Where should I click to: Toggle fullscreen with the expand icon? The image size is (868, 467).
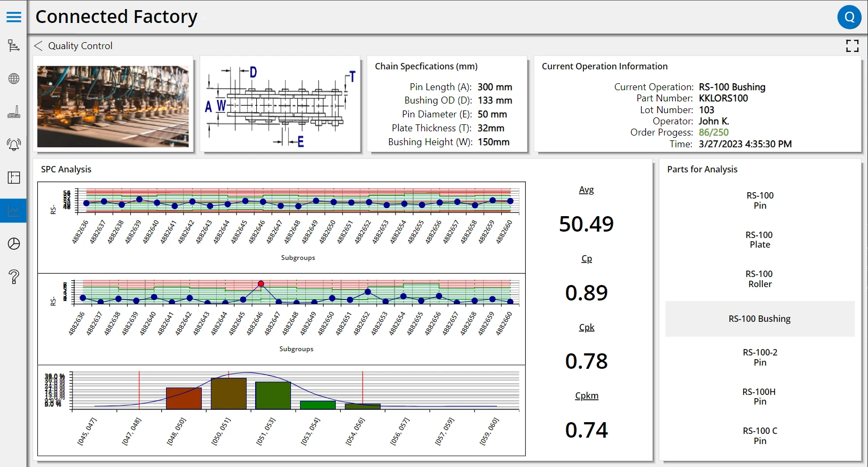pyautogui.click(x=852, y=46)
